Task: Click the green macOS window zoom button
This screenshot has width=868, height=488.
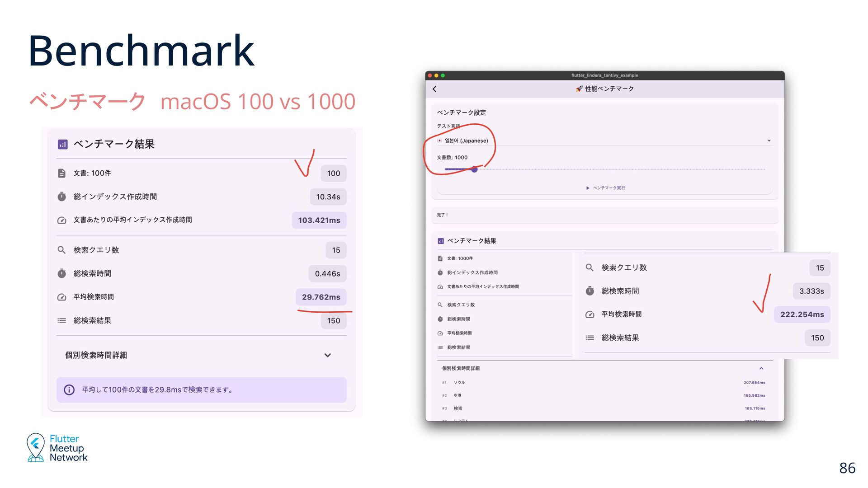Action: (x=443, y=75)
